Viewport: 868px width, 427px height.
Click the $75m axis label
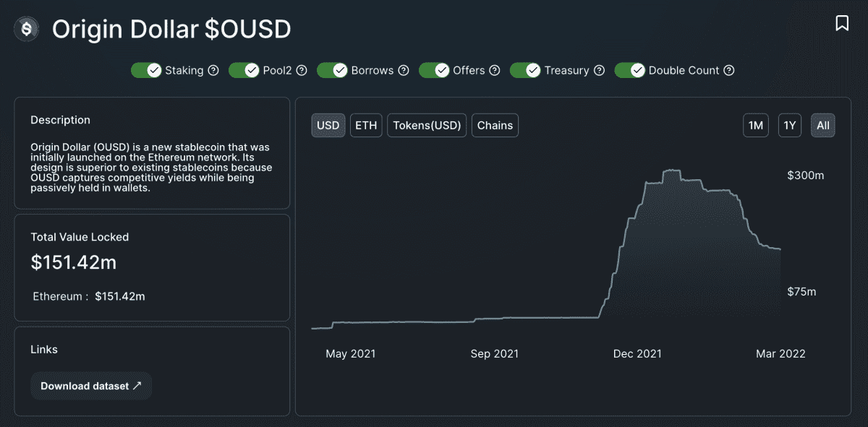tap(801, 291)
